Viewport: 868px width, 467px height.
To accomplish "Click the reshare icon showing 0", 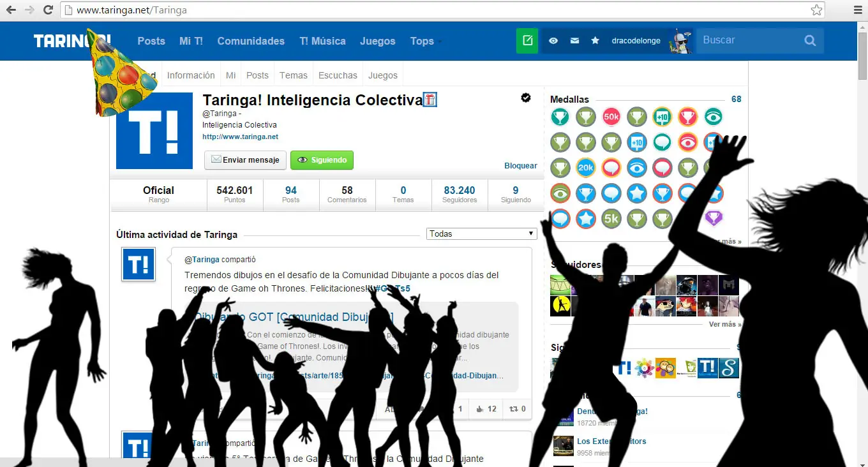I will point(513,409).
